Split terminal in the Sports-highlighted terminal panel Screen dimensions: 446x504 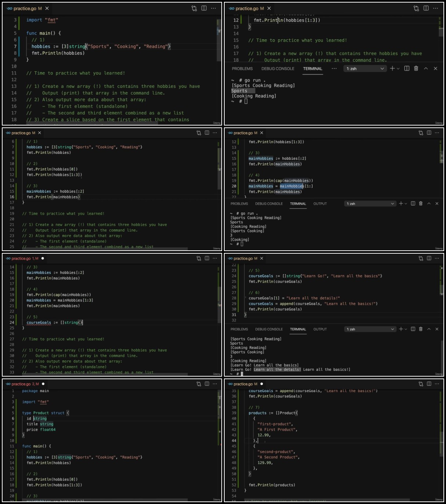[407, 68]
